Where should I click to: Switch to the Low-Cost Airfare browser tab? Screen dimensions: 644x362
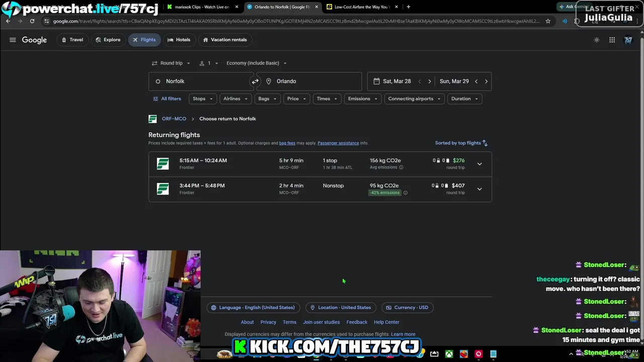pyautogui.click(x=361, y=7)
